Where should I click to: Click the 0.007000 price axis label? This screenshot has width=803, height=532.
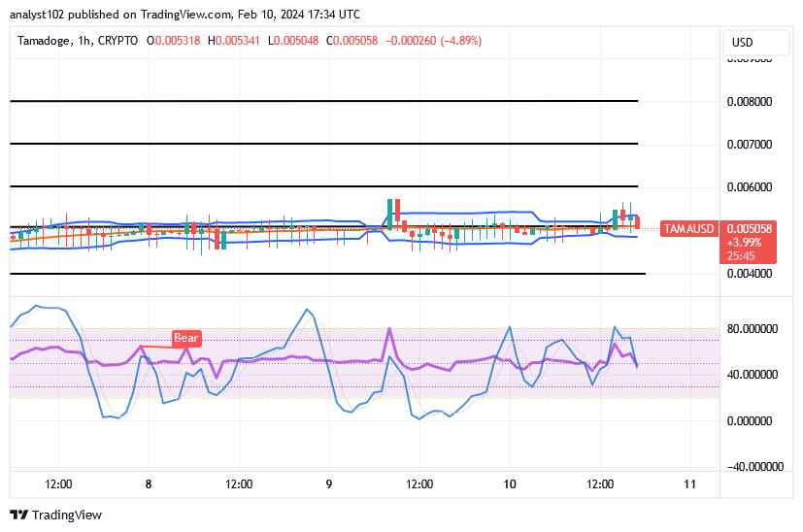click(x=750, y=144)
